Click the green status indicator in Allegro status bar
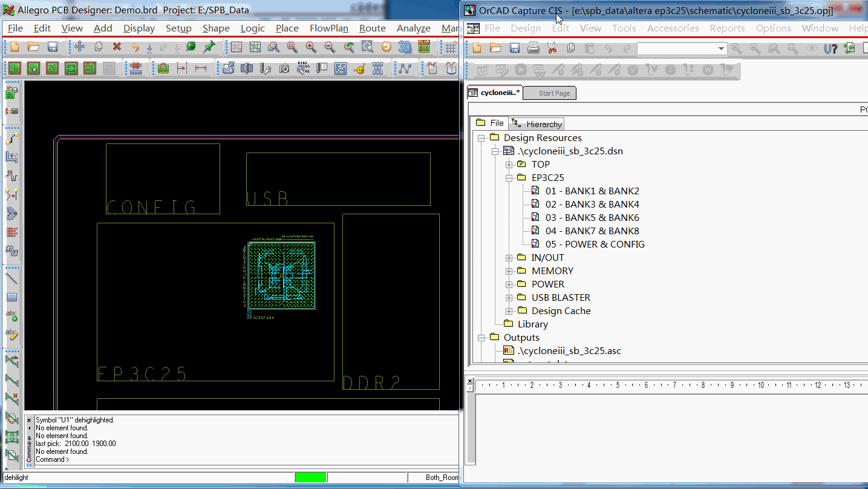The width and height of the screenshot is (868, 489). point(311,478)
